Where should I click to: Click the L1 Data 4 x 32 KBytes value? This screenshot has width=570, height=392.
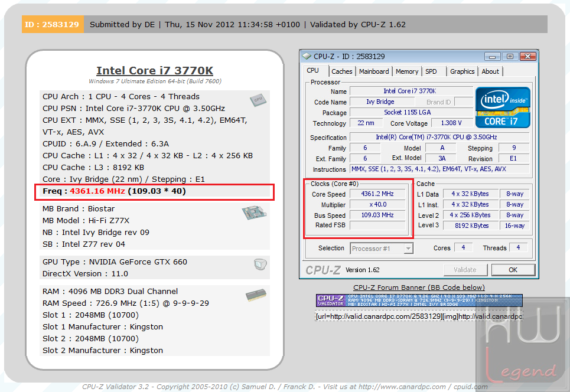click(x=471, y=194)
